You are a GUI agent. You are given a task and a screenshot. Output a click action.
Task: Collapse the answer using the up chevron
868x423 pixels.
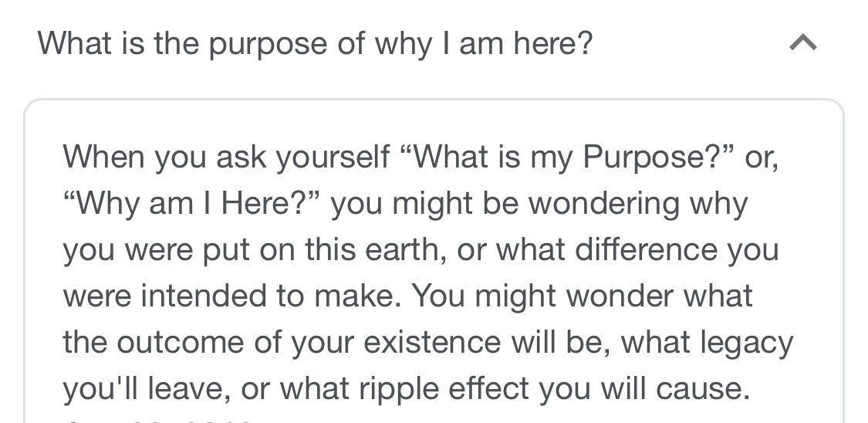click(x=802, y=42)
